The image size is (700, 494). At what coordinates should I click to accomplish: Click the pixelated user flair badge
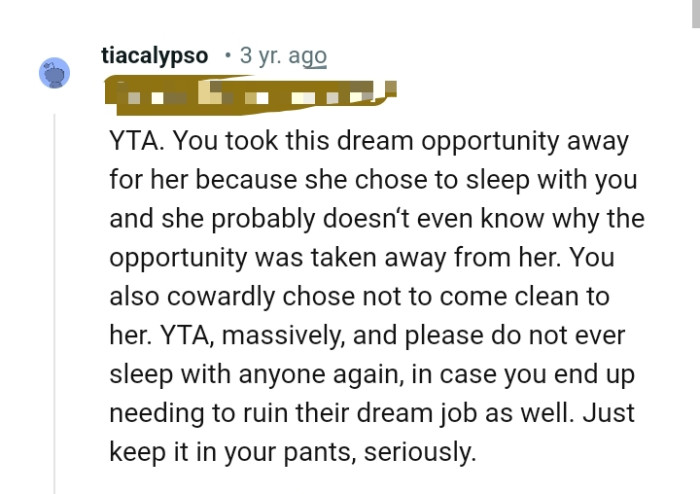(251, 97)
